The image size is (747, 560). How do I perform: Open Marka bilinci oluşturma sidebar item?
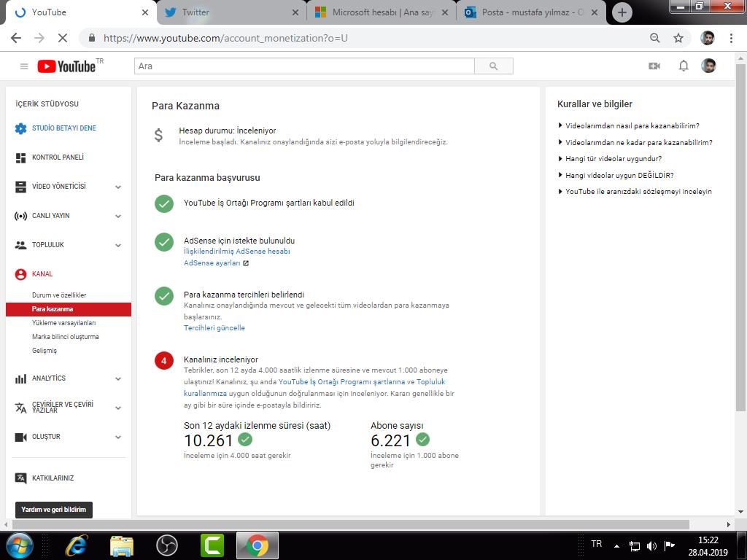[65, 337]
